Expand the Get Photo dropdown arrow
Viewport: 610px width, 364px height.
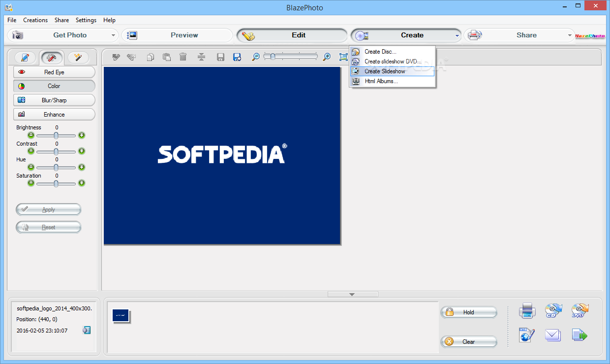tap(113, 35)
